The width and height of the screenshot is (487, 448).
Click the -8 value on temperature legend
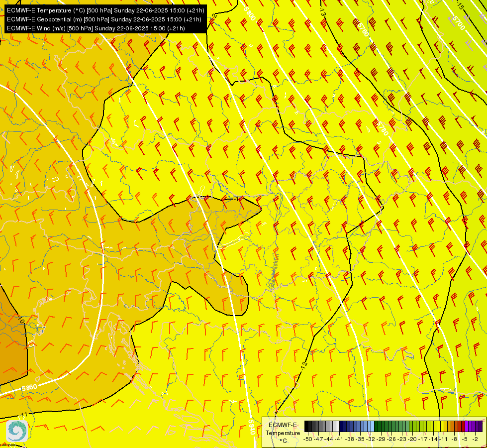tap(454, 439)
